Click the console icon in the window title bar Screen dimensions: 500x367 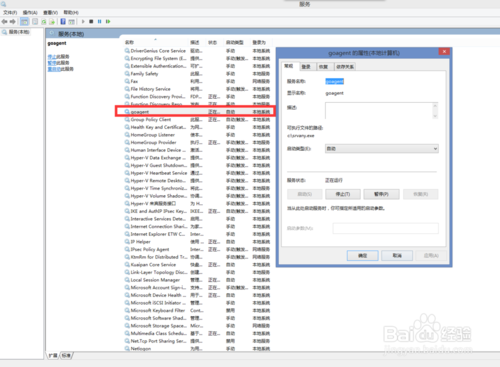(4, 4)
